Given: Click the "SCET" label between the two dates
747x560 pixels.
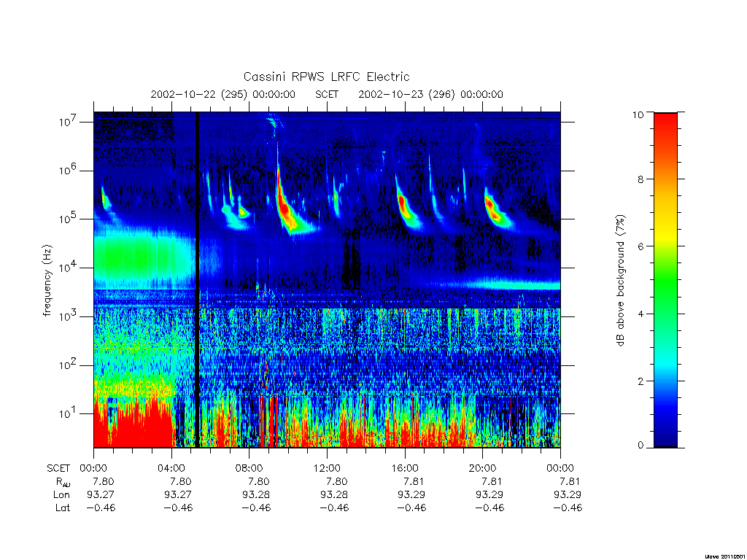Looking at the screenshot, I should [x=327, y=94].
